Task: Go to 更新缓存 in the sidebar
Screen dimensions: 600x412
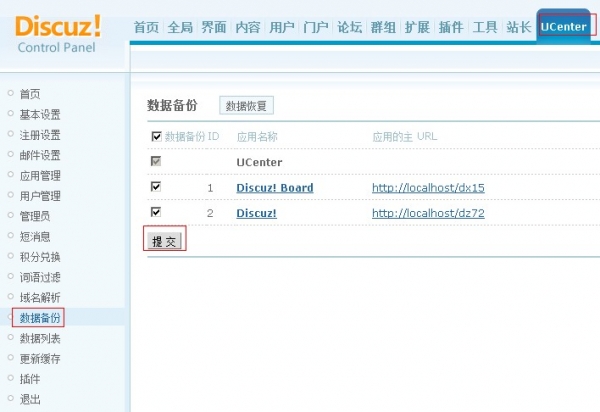Action: coord(40,359)
